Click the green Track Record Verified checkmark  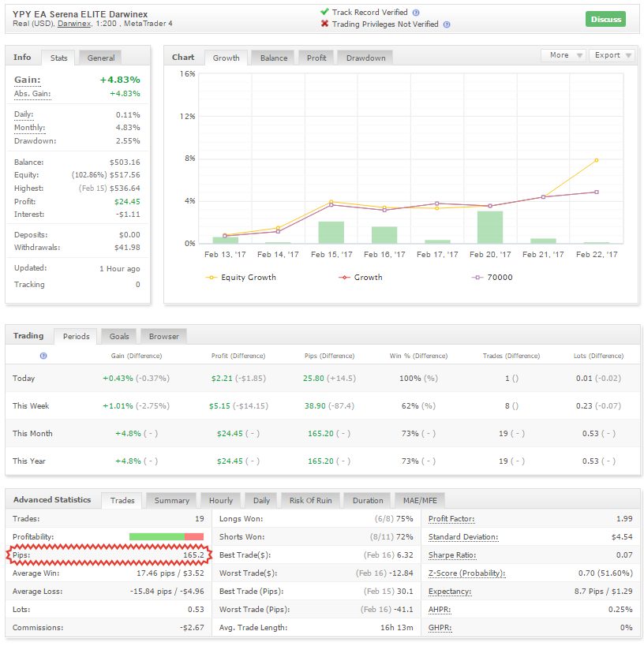click(324, 12)
